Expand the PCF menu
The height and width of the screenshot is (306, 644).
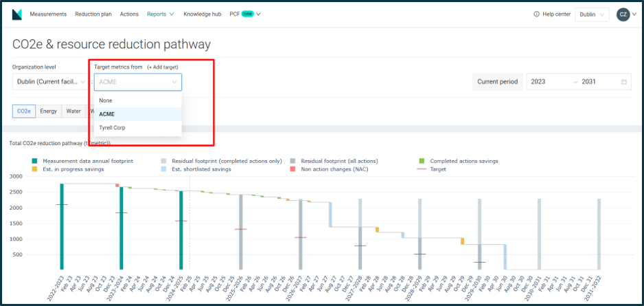click(245, 14)
